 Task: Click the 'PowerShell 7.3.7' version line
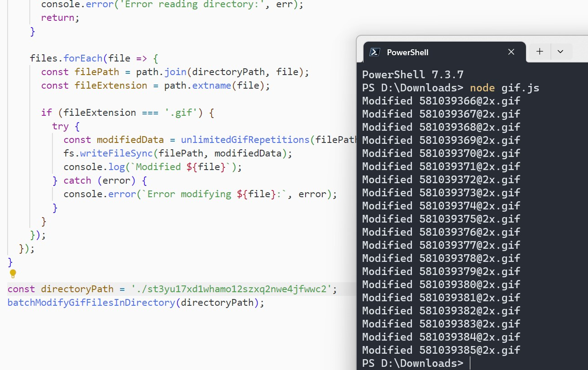pos(412,75)
